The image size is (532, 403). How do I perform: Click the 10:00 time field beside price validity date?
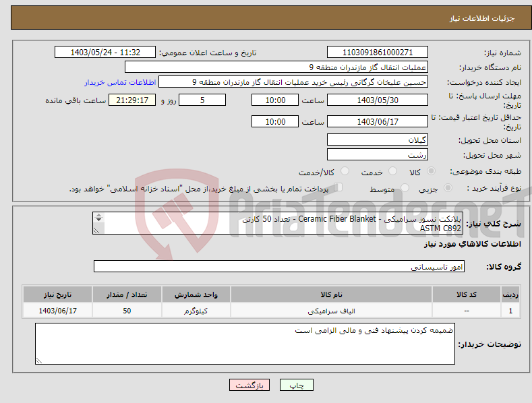(275, 121)
